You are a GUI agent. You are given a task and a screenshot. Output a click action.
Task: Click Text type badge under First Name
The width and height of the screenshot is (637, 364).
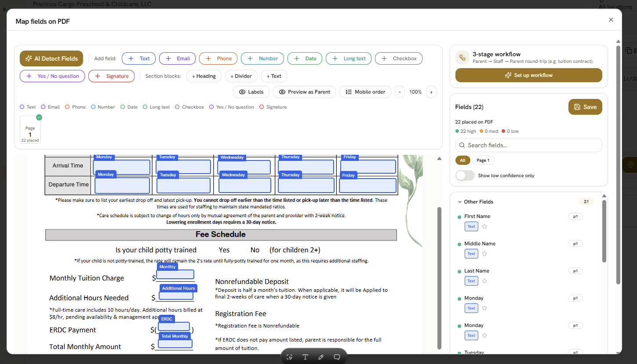point(471,226)
